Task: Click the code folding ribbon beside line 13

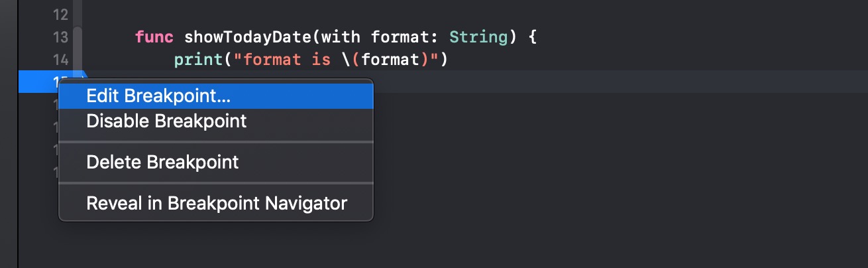Action: tap(78, 37)
